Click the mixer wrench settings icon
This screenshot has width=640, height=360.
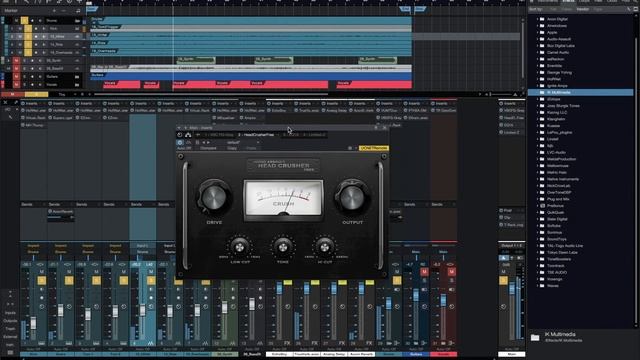[x=11, y=117]
